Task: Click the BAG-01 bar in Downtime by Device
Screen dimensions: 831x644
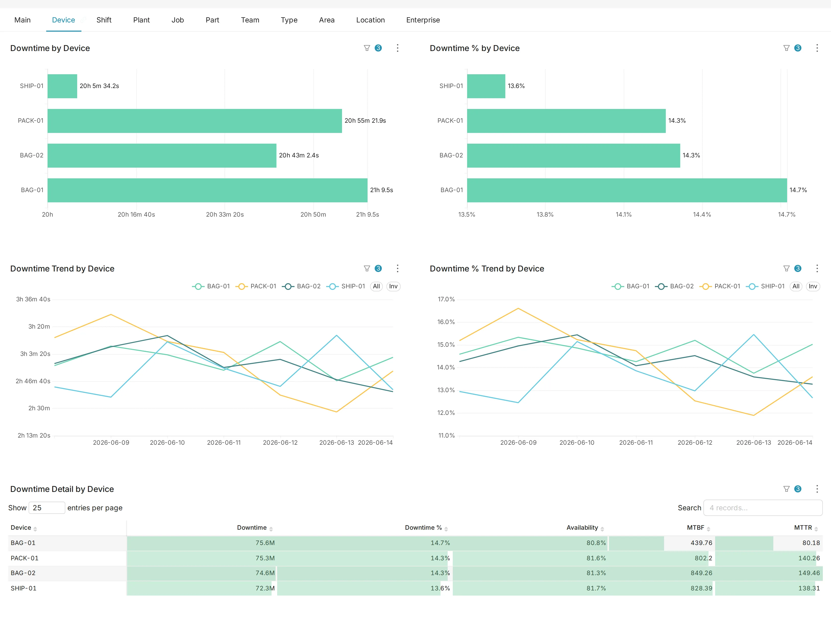Action: tap(207, 190)
